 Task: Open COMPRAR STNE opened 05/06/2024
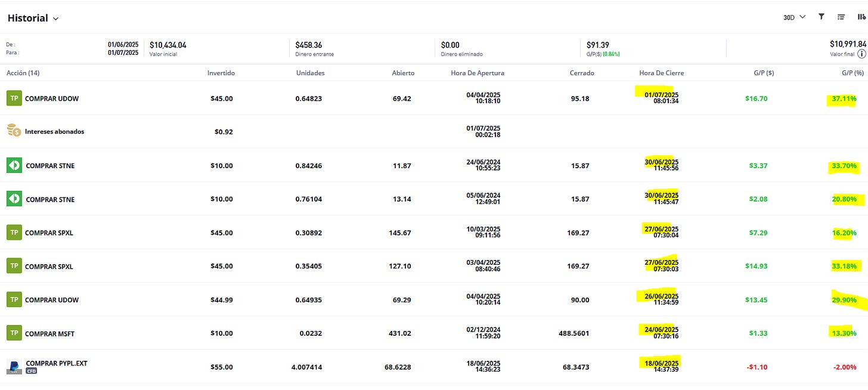pos(51,199)
